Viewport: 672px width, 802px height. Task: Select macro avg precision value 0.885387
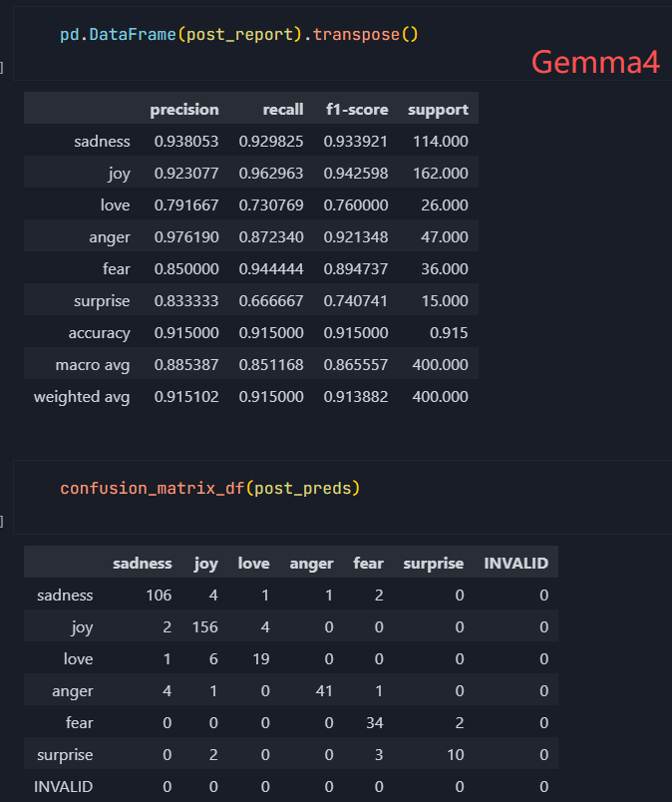point(186,365)
